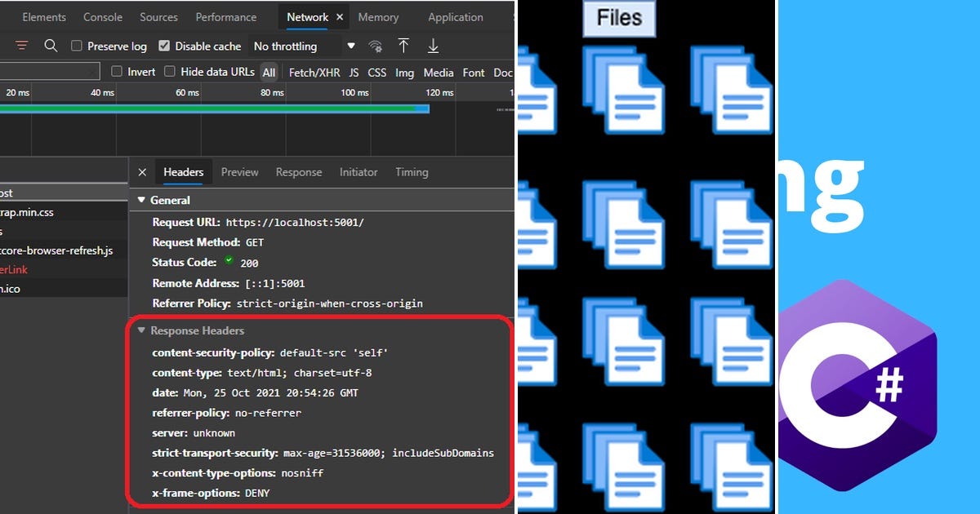Collapse the General section

coord(140,200)
